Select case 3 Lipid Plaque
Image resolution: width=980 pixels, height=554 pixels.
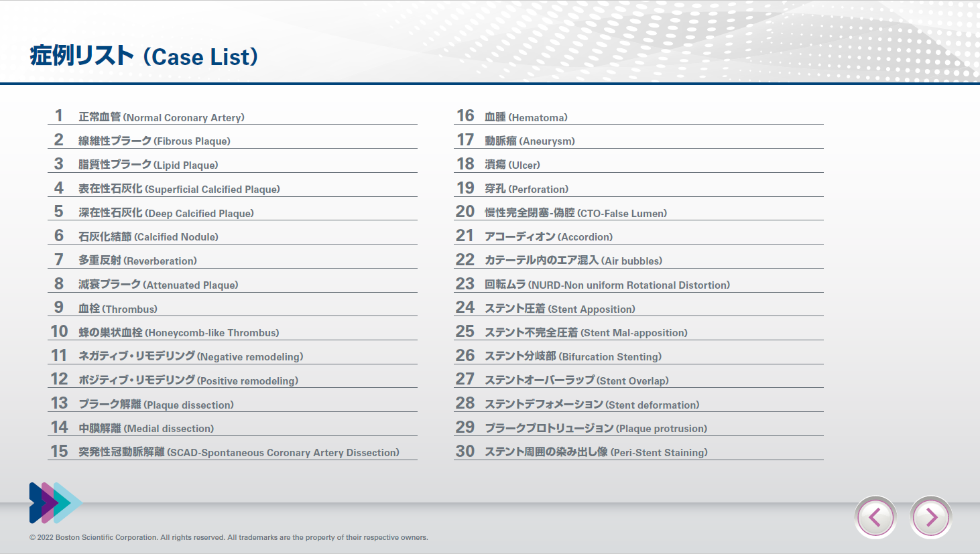[148, 165]
